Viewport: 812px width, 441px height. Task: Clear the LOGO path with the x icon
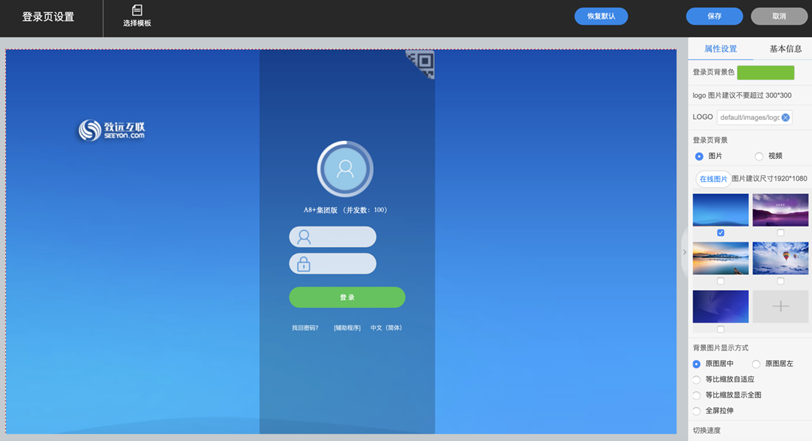[x=785, y=118]
